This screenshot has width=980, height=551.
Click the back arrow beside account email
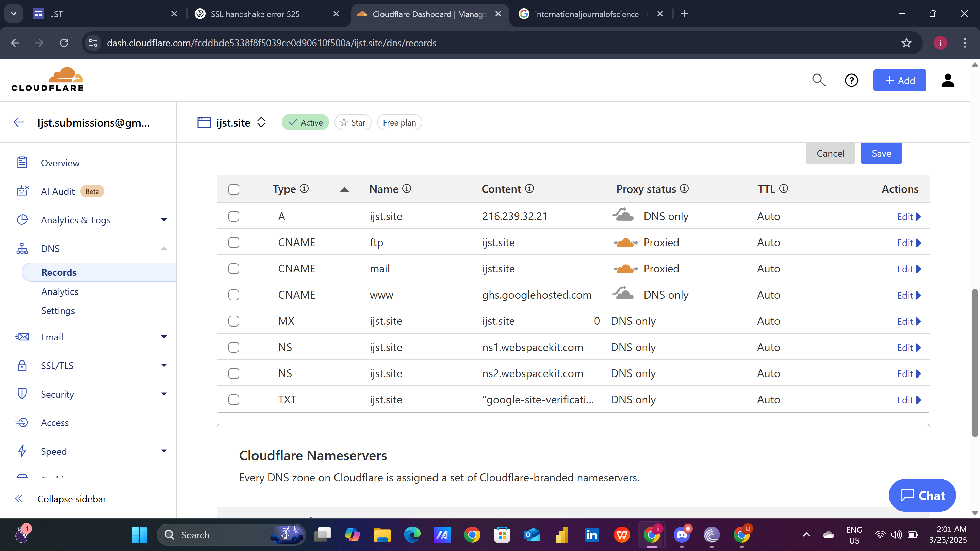point(19,122)
